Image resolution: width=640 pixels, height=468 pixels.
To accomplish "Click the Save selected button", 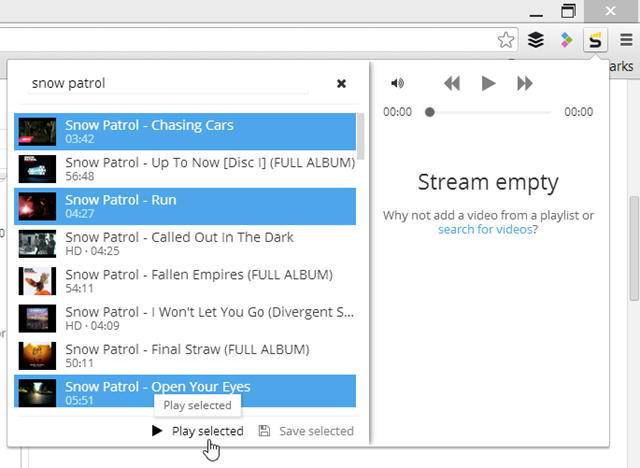I will tap(306, 431).
